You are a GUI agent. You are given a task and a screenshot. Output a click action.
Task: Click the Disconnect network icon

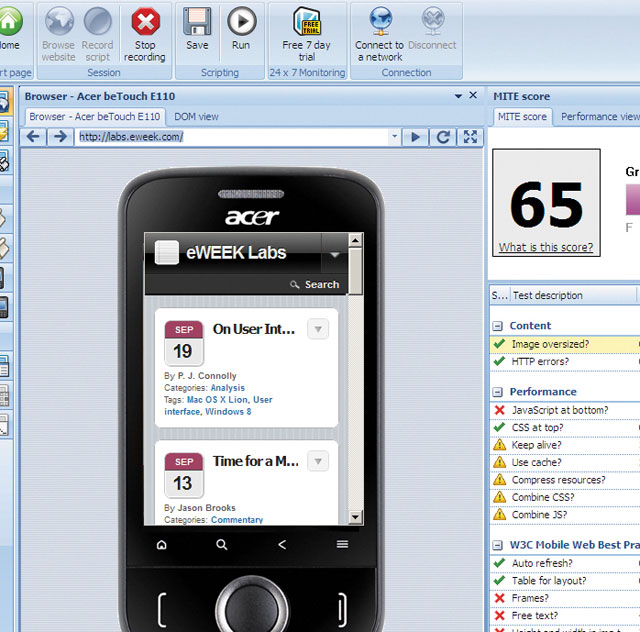coord(433,20)
